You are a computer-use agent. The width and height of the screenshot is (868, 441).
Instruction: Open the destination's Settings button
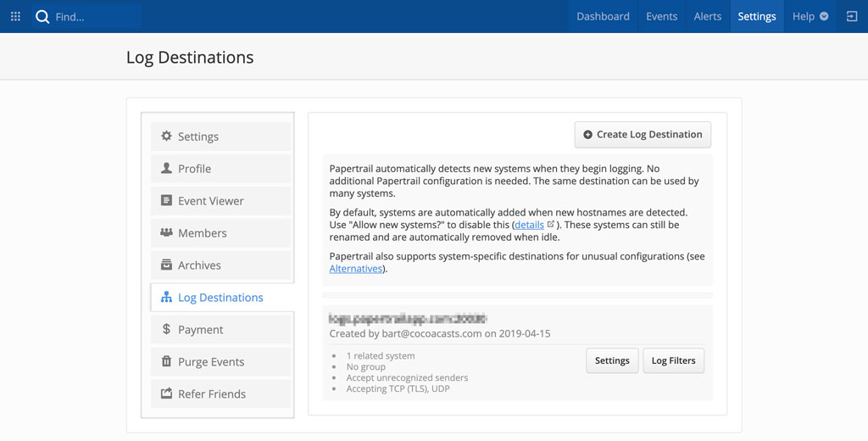612,360
